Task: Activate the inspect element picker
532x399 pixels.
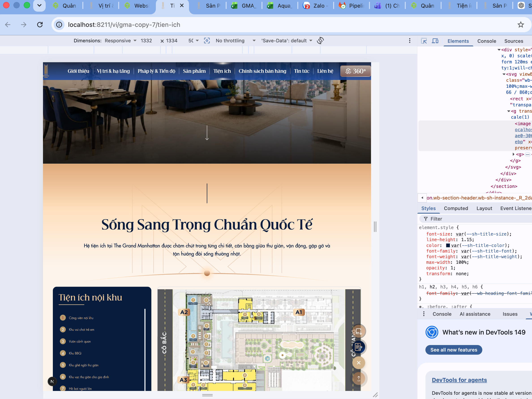Action: point(424,41)
